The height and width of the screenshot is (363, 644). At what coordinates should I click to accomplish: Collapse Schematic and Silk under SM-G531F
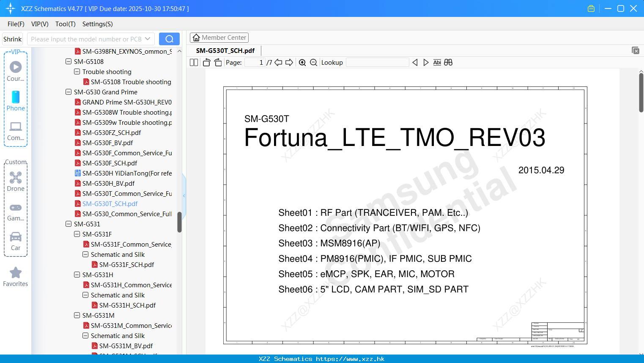[85, 254]
